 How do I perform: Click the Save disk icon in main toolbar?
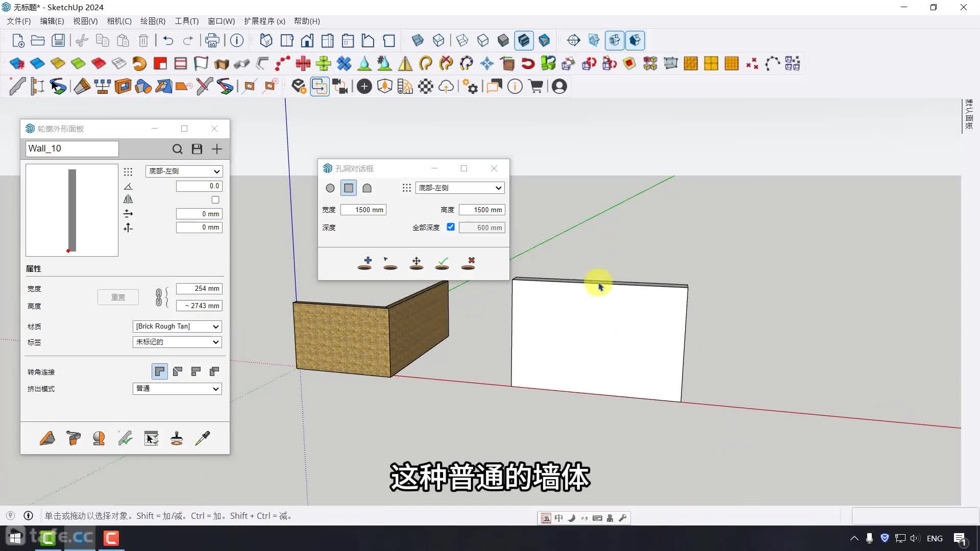pos(59,40)
